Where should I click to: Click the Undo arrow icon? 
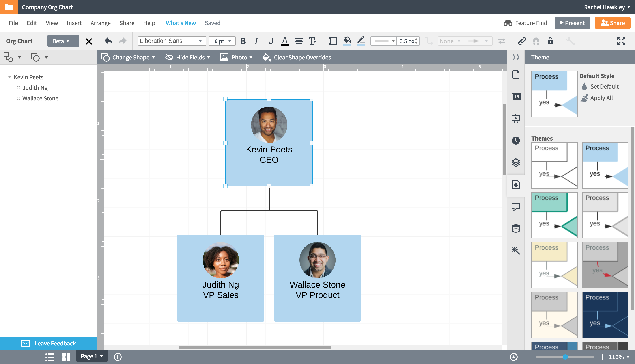point(108,41)
